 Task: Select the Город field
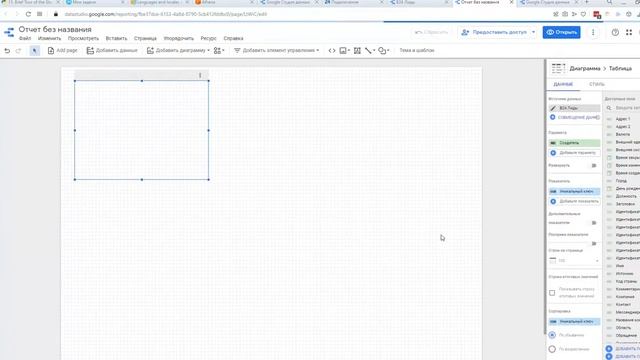coord(621,181)
